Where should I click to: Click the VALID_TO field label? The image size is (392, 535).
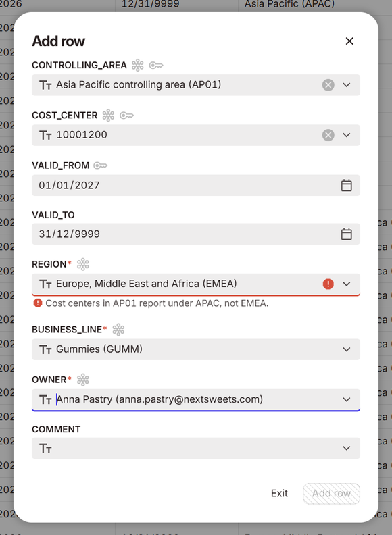(53, 215)
